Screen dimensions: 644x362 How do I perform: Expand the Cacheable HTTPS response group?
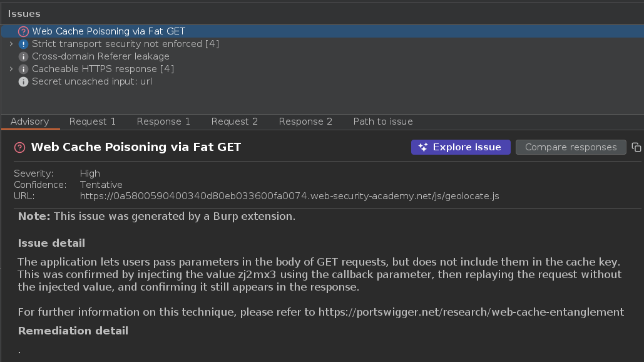point(11,69)
